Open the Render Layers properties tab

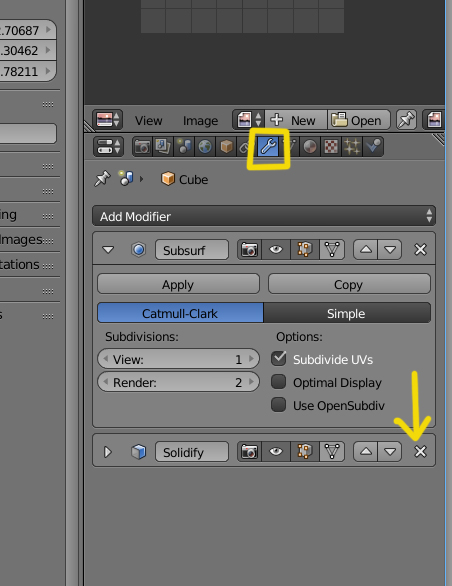tap(163, 146)
